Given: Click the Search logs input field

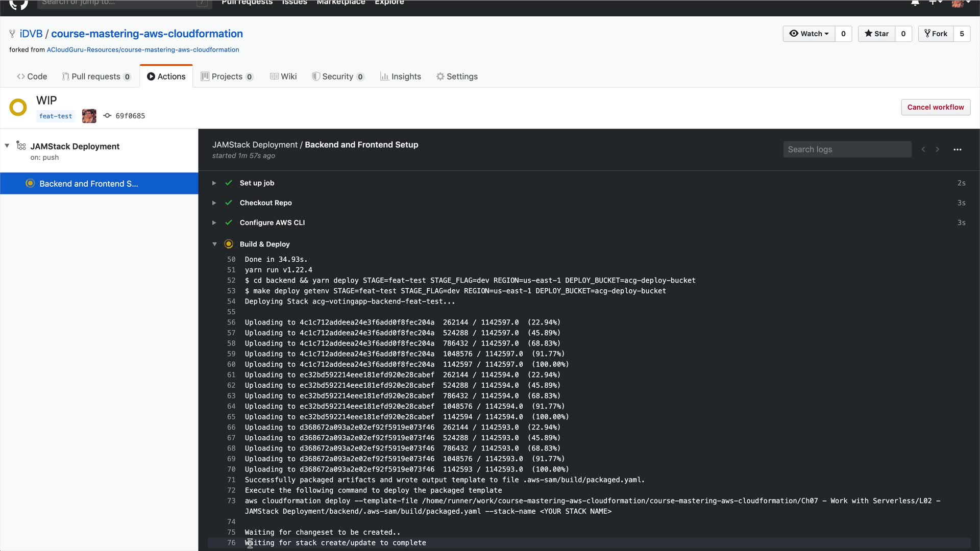Looking at the screenshot, I should tap(847, 149).
